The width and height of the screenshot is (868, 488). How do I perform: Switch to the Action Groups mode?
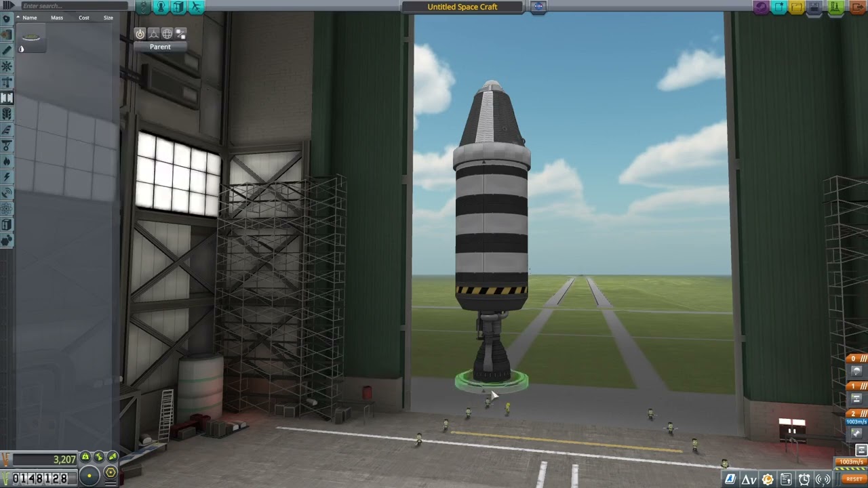point(161,7)
